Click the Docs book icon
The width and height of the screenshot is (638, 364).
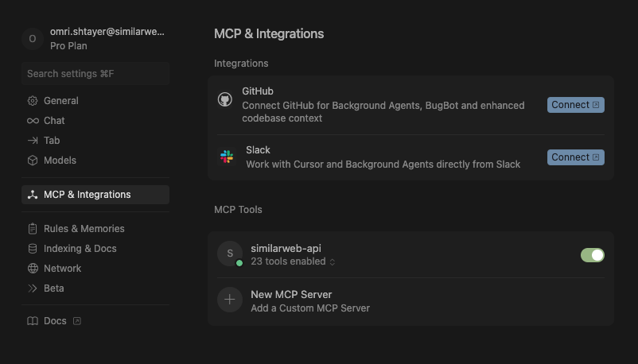pos(33,321)
